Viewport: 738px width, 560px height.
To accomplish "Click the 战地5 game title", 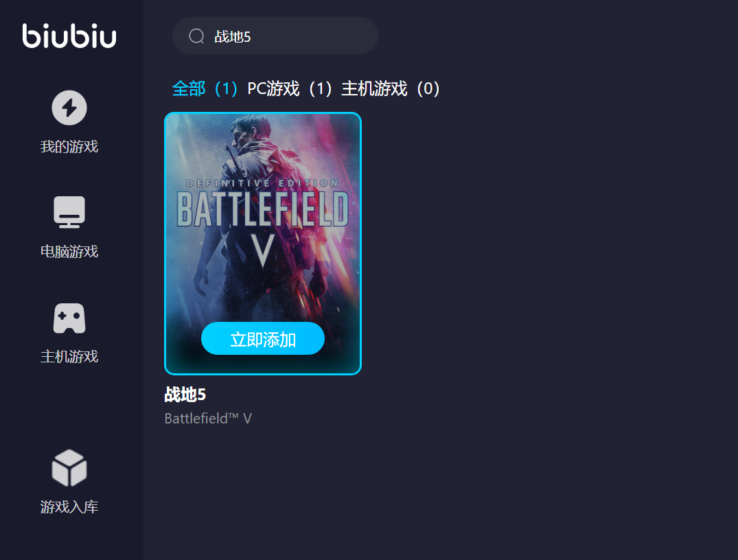I will (185, 395).
